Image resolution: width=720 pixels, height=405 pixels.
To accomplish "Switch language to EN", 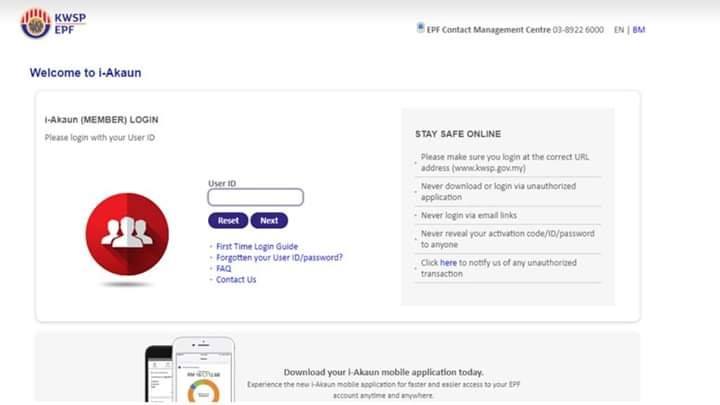I will [619, 30].
